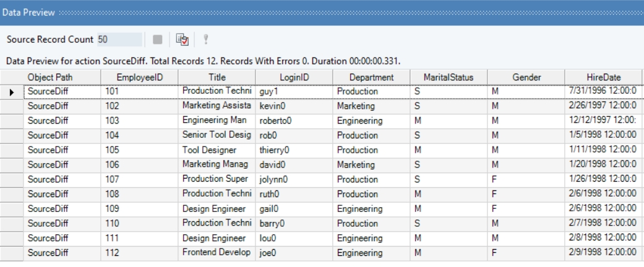Click the Object Path column header
Viewport: 644px width, 267px height.
62,77
